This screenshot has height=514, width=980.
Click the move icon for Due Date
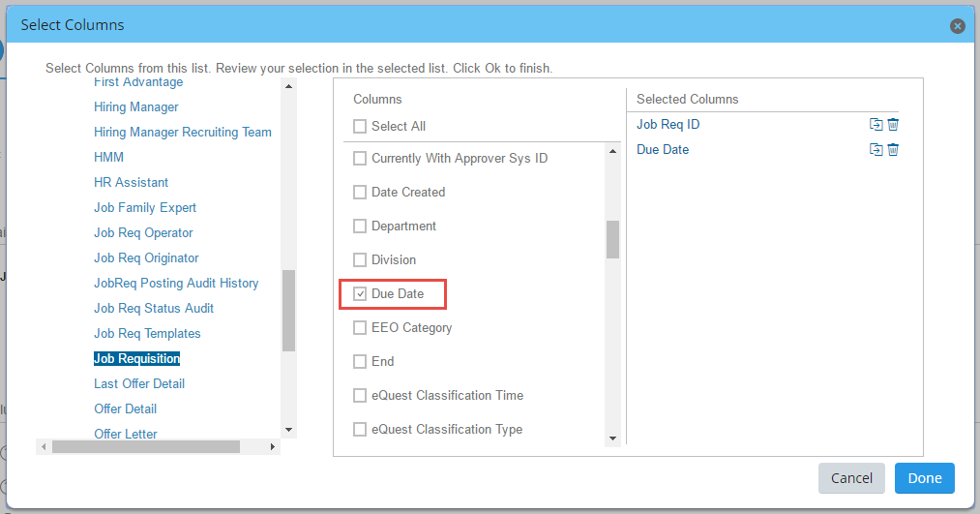(876, 149)
